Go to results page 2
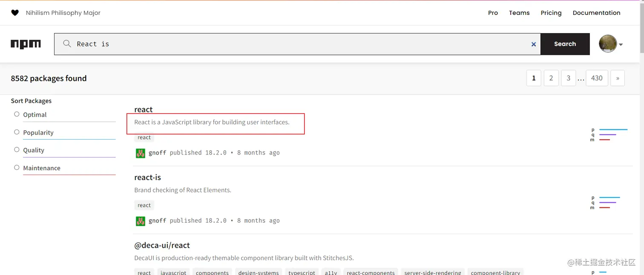This screenshot has height=275, width=644. [x=551, y=78]
